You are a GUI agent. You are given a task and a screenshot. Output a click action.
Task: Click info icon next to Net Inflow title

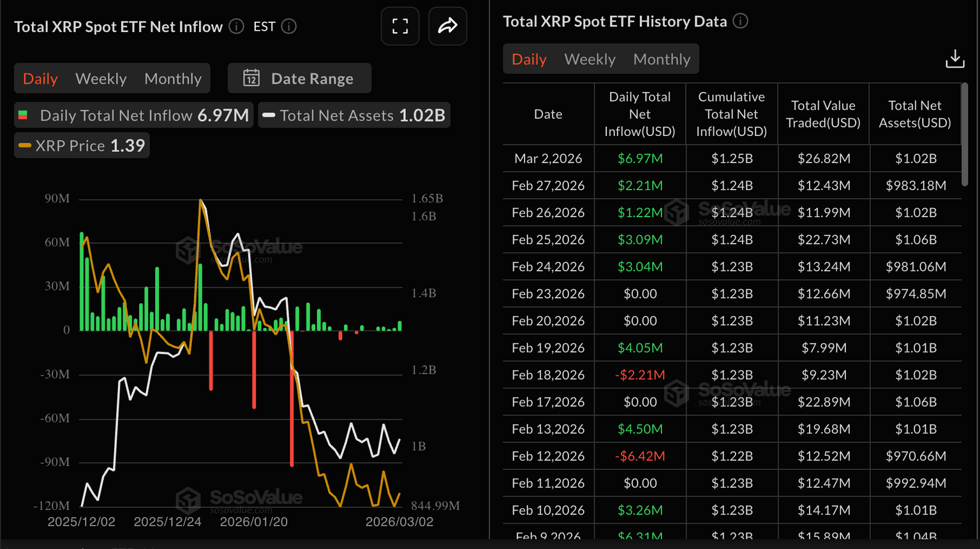point(237,26)
